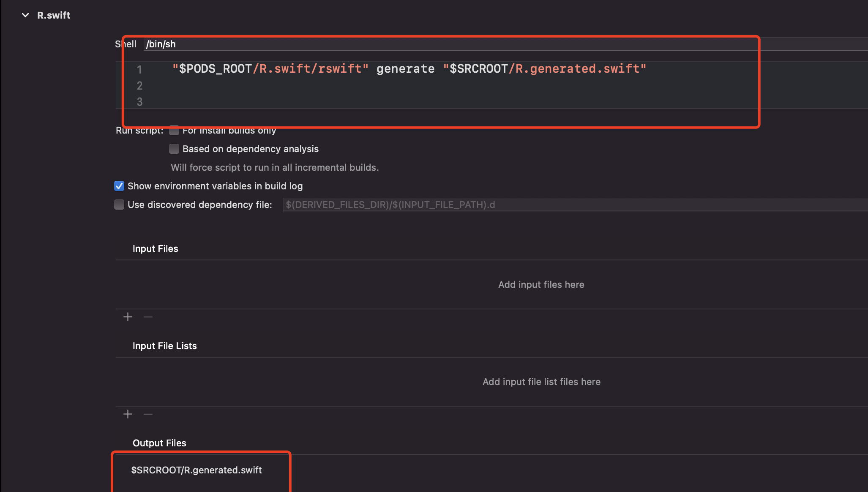Click the Input Files heading
868x492 pixels.
155,249
